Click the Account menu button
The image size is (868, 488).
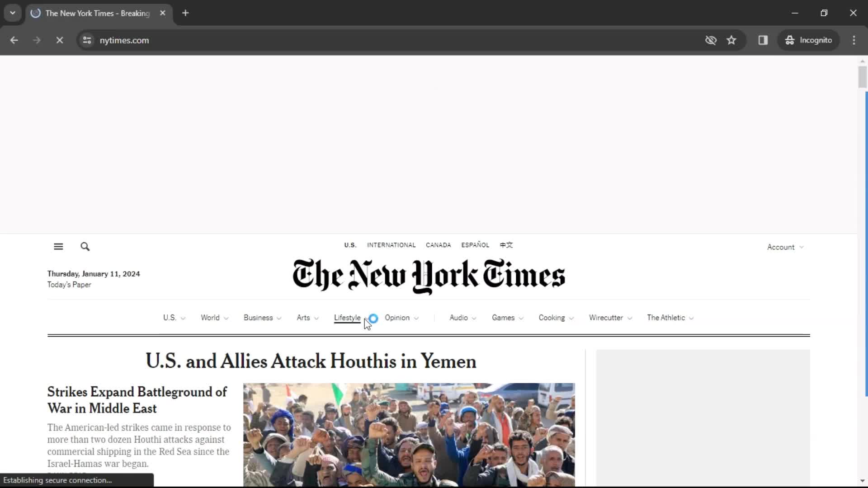[784, 246]
